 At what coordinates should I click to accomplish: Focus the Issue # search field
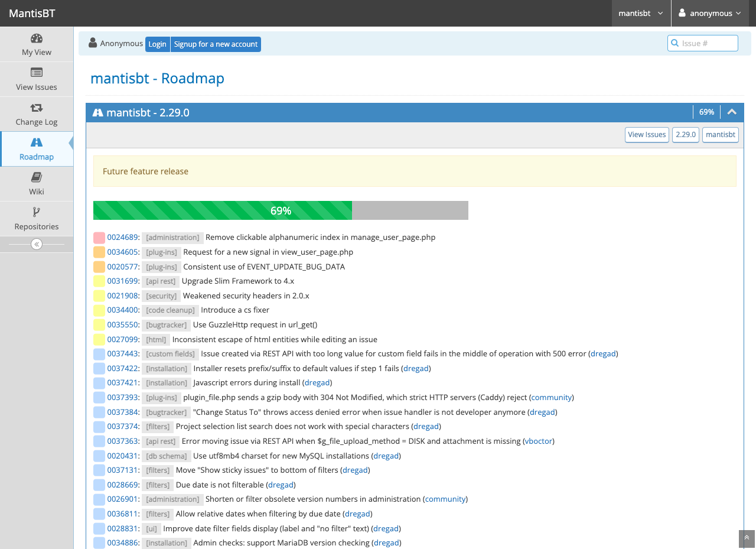pyautogui.click(x=703, y=43)
